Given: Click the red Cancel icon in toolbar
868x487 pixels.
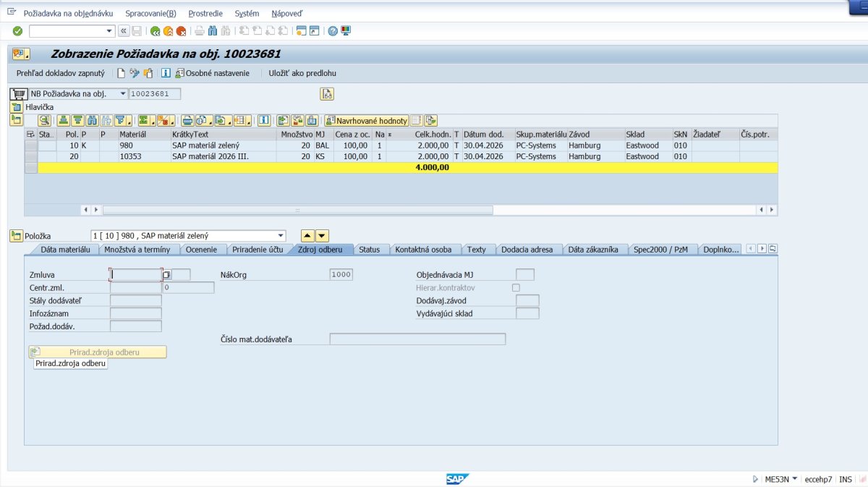Looking at the screenshot, I should point(181,31).
